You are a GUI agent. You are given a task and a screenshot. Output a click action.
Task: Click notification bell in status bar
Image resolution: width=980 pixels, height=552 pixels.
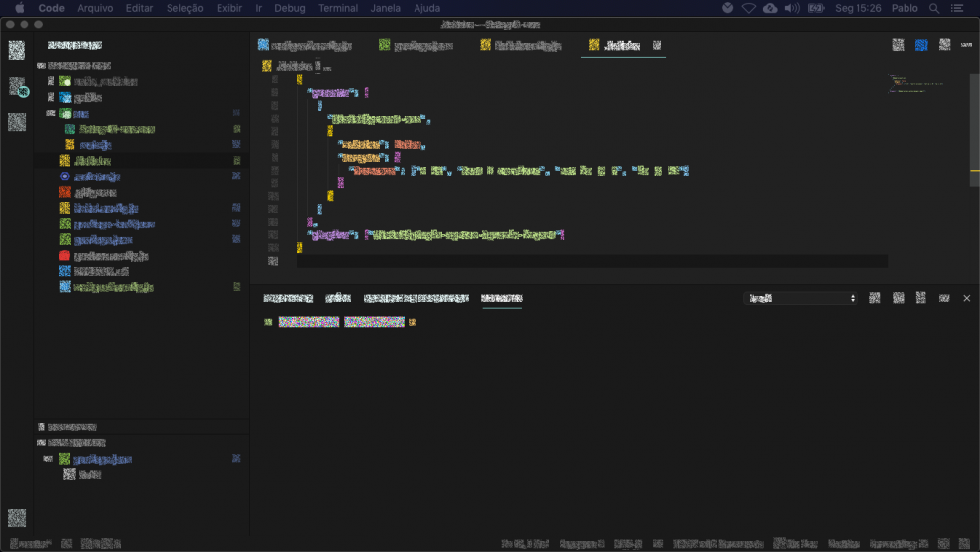point(964,544)
